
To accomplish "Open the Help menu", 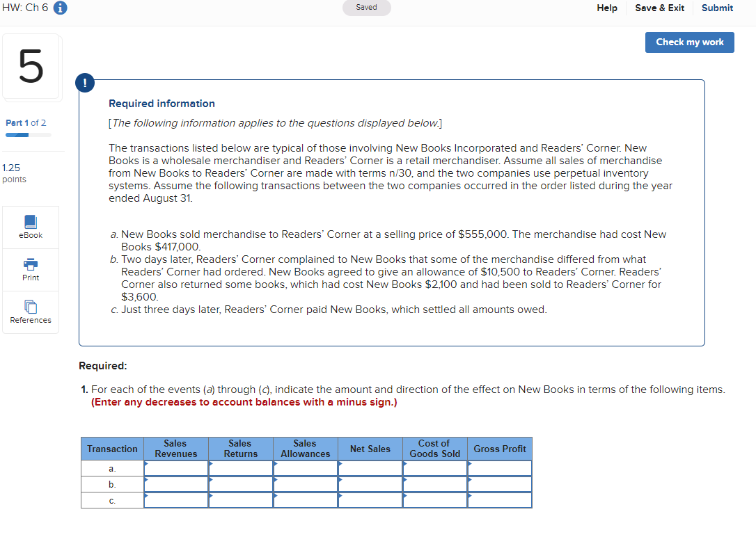I will [x=606, y=8].
